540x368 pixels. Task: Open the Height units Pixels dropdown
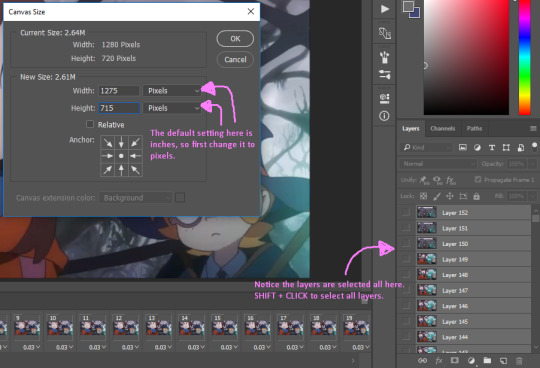[172, 108]
